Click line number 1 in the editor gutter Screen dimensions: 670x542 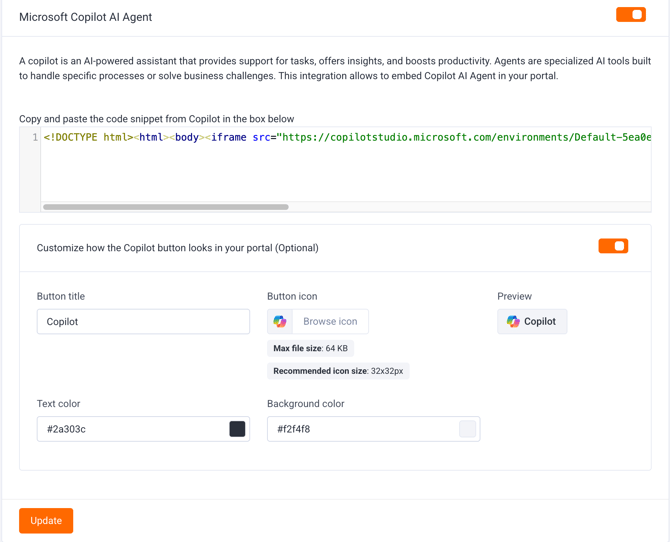pyautogui.click(x=34, y=138)
